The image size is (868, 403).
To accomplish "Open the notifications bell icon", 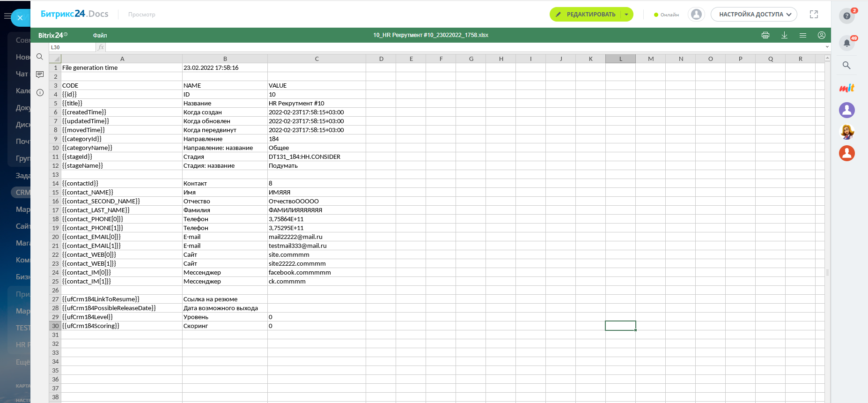I will (x=846, y=43).
